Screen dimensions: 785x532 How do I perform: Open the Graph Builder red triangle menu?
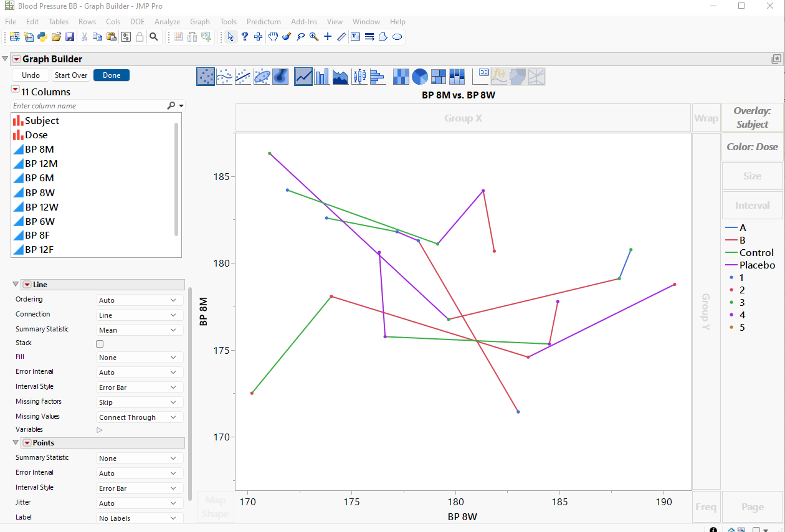click(16, 59)
